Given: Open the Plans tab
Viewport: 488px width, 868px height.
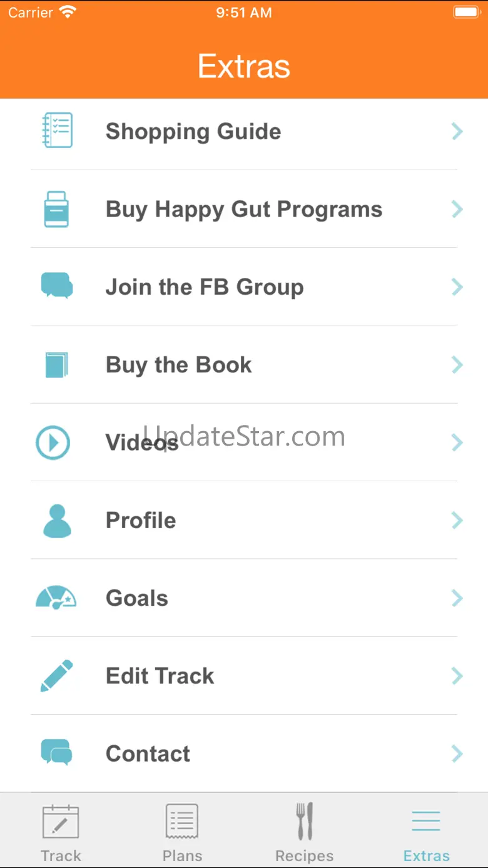Looking at the screenshot, I should 182,832.
